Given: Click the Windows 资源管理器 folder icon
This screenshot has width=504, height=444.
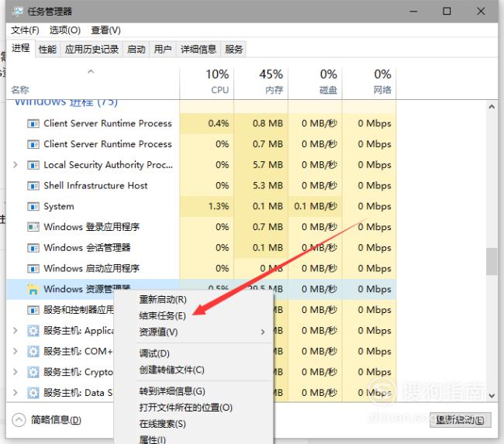Looking at the screenshot, I should point(33,289).
